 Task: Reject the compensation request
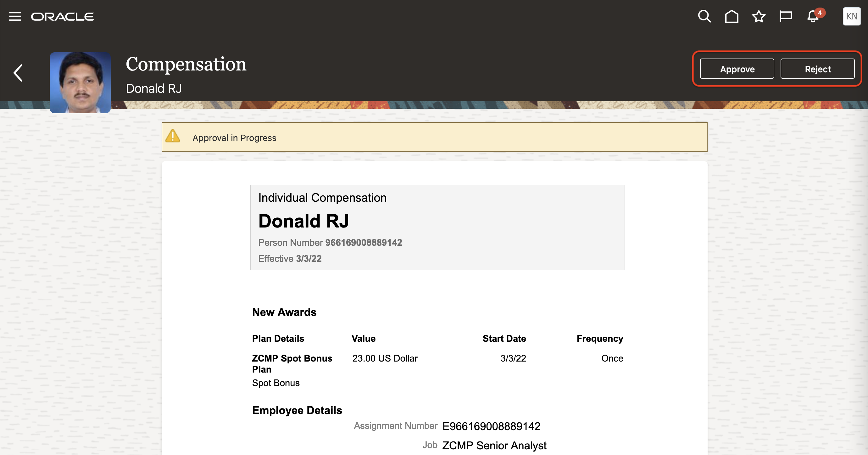817,69
